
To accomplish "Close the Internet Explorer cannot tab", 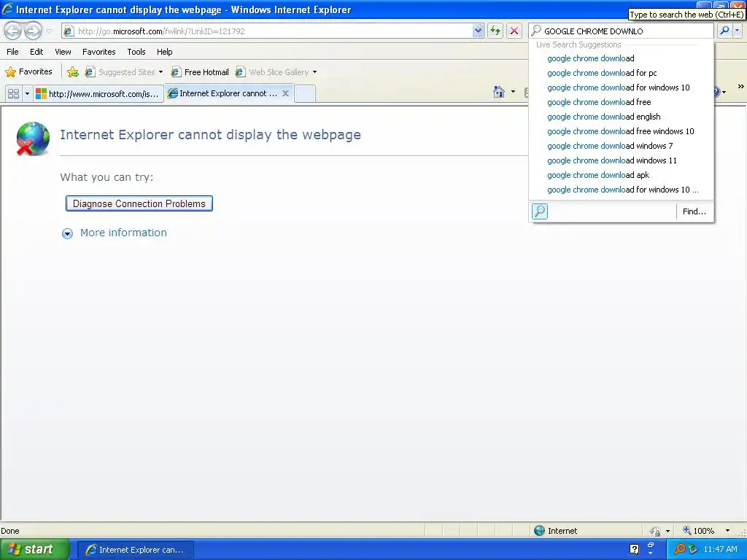I will [285, 93].
